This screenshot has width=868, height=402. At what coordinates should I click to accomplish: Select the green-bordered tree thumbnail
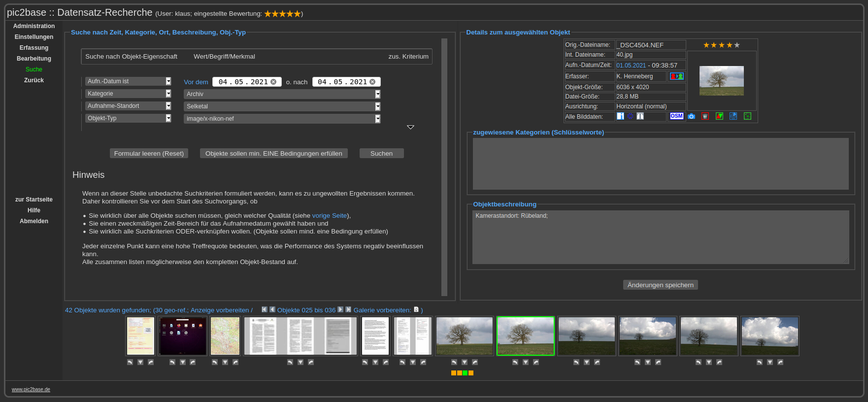click(525, 336)
